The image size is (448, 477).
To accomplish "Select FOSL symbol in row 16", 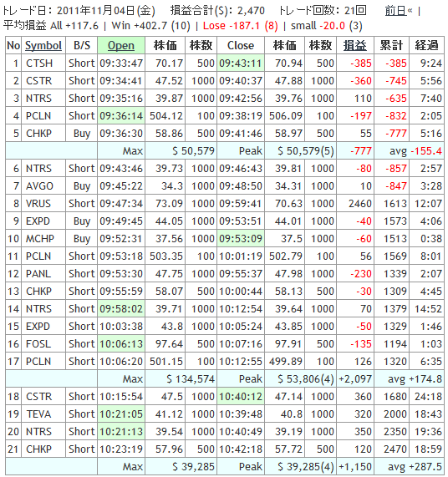I will point(38,344).
